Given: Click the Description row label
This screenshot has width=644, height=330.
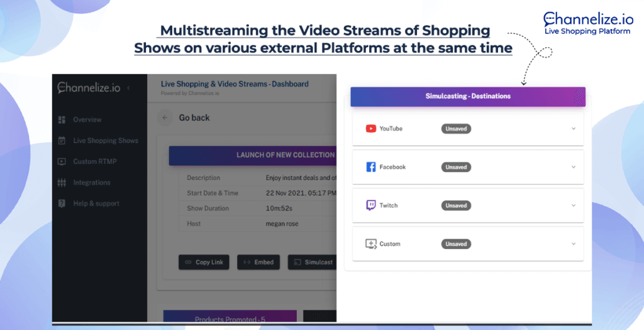Looking at the screenshot, I should (203, 178).
